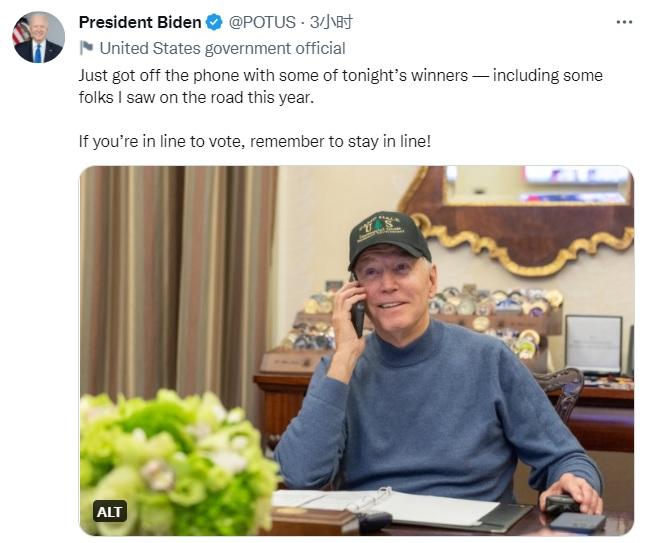Open President Biden's profile avatar
This screenshot has height=543, width=647.
[x=37, y=38]
